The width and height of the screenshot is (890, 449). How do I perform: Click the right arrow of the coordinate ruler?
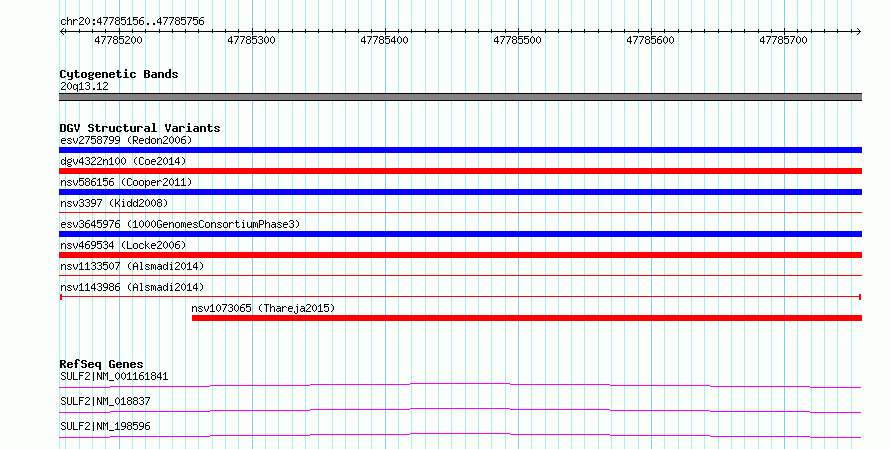tap(858, 32)
